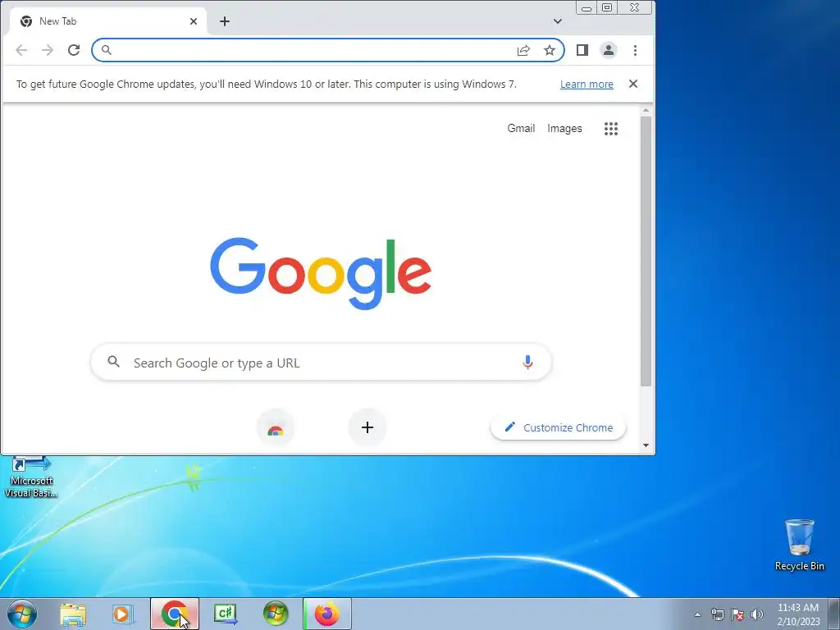Open the Chrome profile avatar

609,50
